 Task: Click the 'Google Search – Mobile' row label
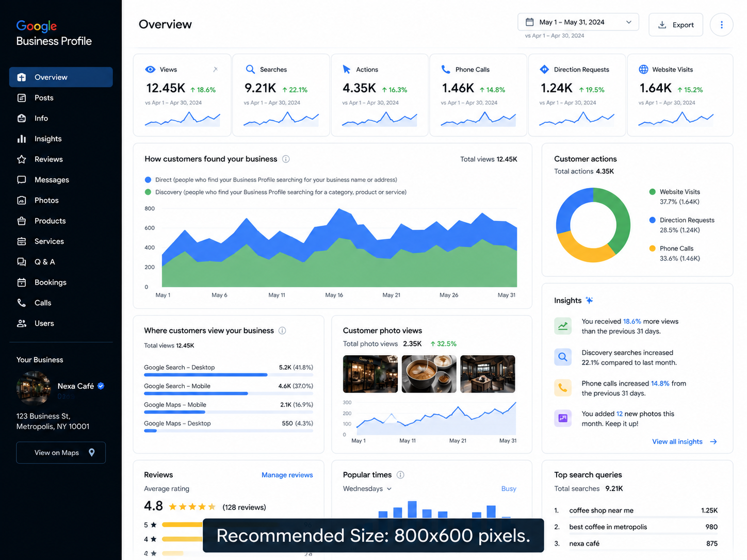177,386
